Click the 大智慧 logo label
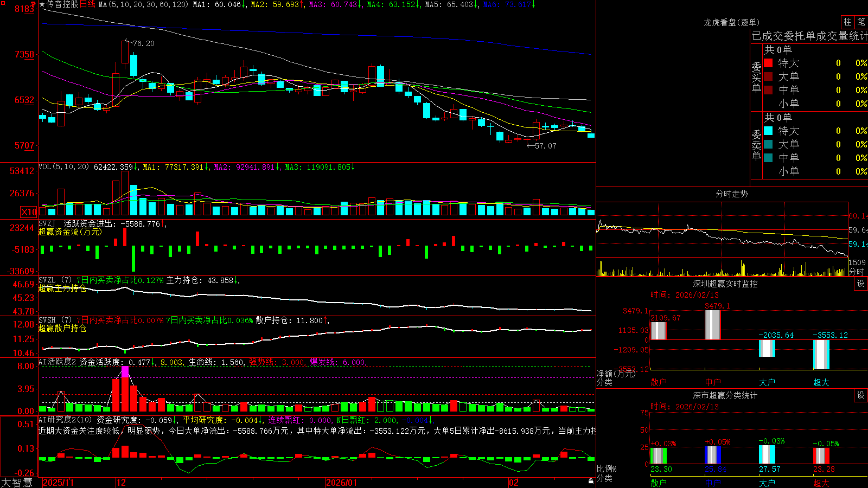868x488 pixels. click(17, 483)
